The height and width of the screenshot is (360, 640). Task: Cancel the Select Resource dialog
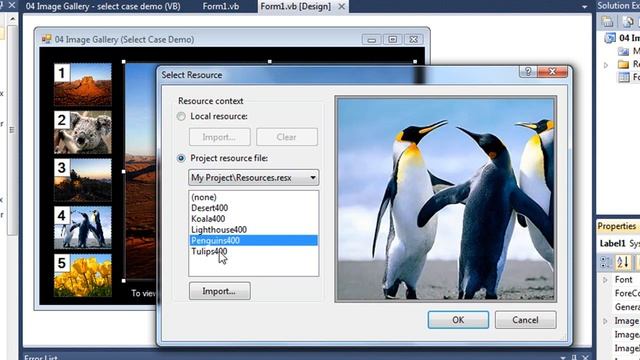coord(525,320)
